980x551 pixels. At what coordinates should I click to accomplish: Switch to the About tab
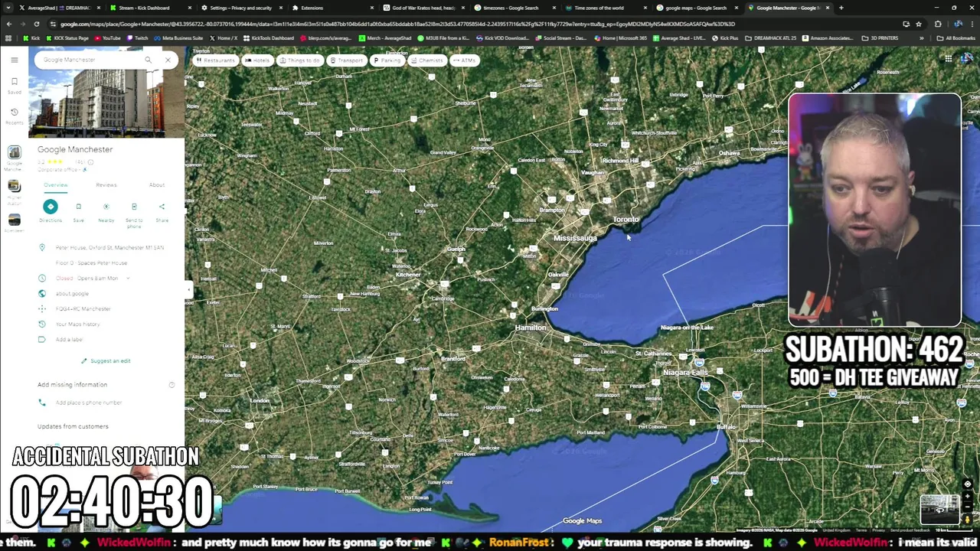pos(156,184)
